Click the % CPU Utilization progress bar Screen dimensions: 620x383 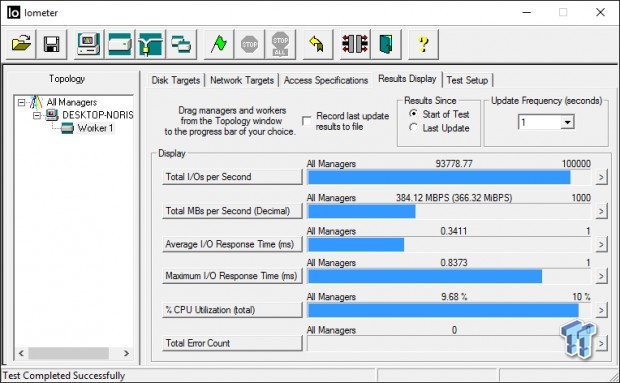(x=450, y=310)
